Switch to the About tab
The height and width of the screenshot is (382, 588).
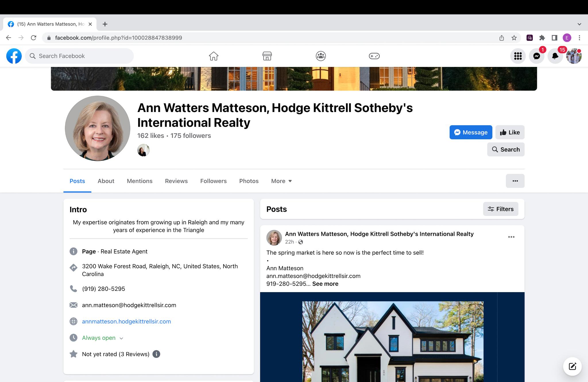(x=106, y=181)
